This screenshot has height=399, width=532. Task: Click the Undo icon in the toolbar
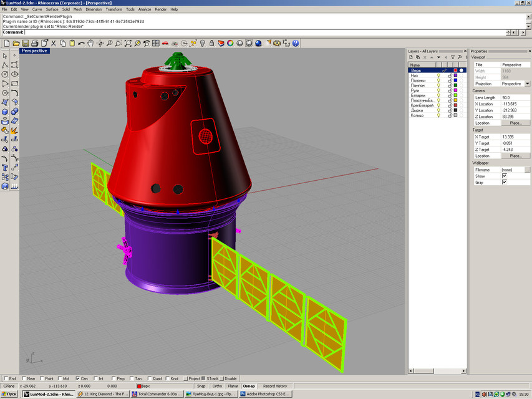point(80,44)
